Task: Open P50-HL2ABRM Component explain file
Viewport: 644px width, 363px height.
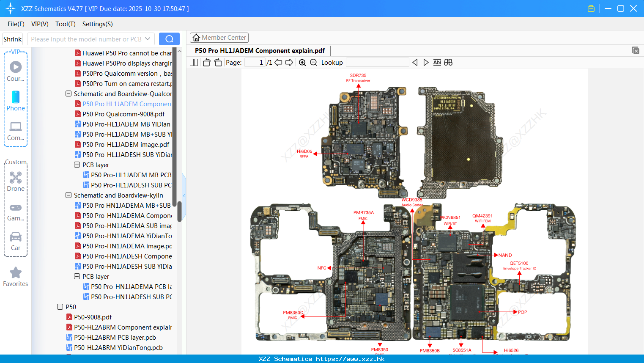Action: pyautogui.click(x=119, y=327)
